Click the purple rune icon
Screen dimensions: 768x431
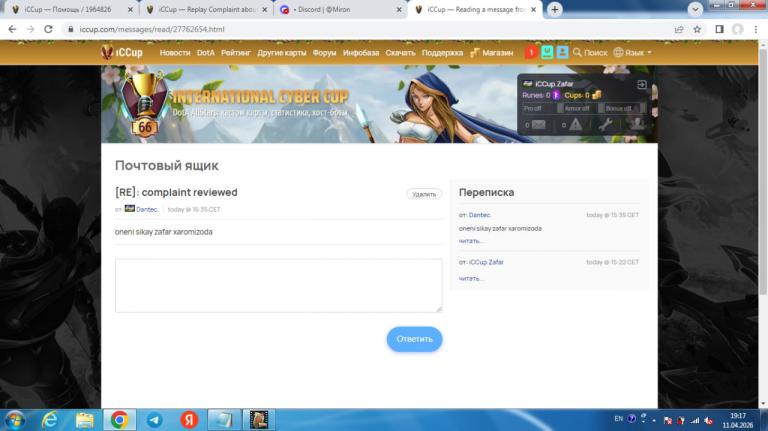556,95
